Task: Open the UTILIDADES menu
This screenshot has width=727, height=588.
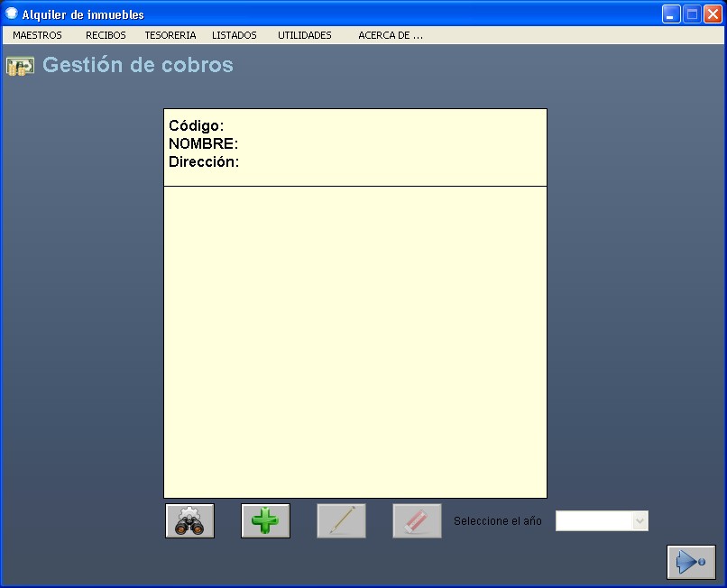Action: [x=305, y=35]
